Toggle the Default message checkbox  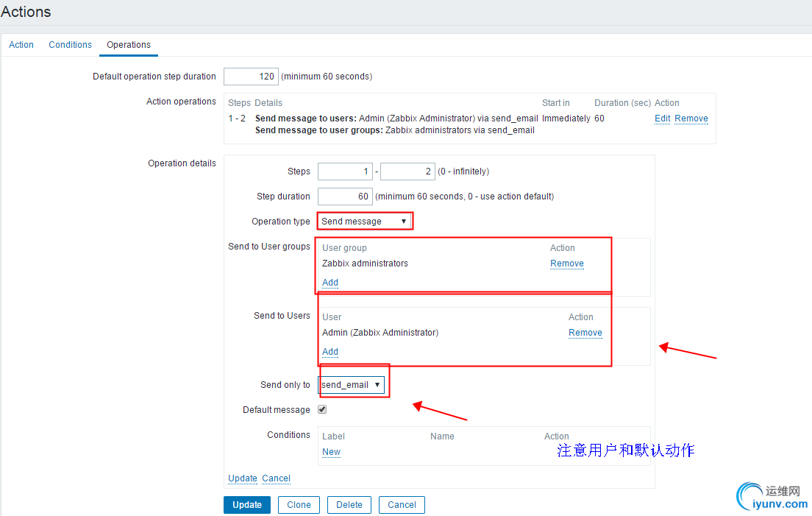tap(322, 409)
